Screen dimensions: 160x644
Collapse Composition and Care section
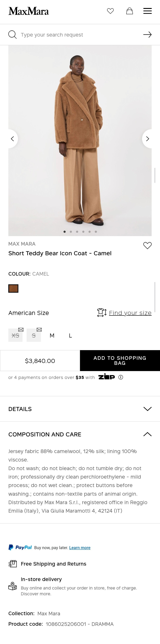(x=80, y=434)
